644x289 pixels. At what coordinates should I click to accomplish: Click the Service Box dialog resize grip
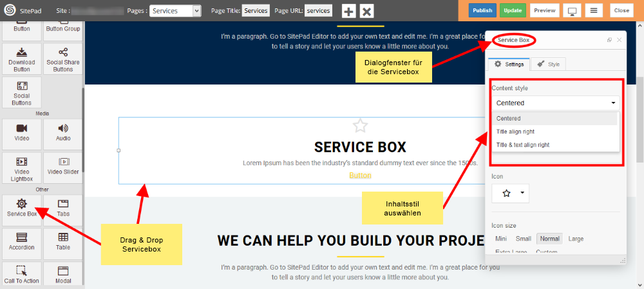click(623, 260)
